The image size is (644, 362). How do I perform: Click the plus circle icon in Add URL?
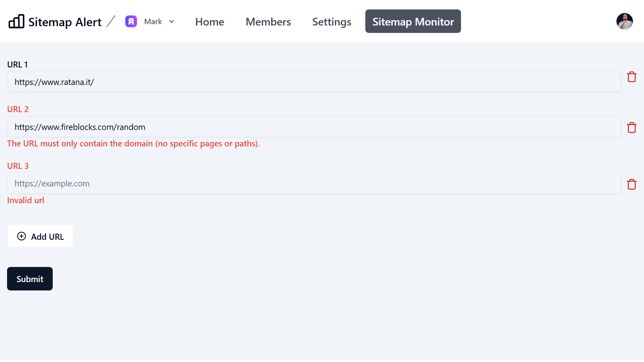[x=21, y=236]
